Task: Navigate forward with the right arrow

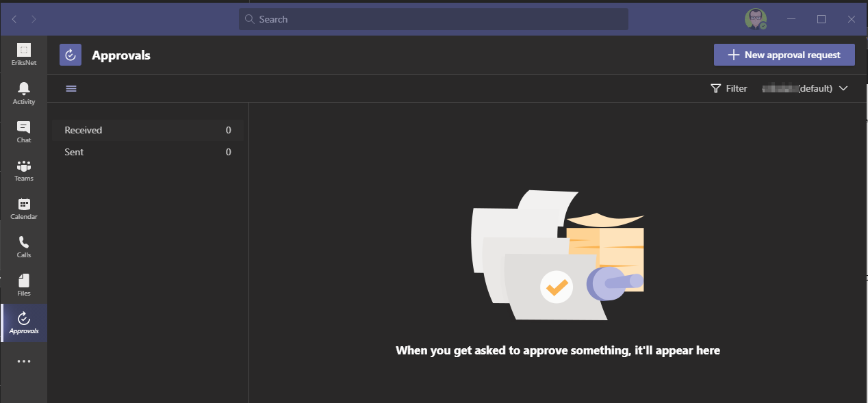Action: [34, 19]
